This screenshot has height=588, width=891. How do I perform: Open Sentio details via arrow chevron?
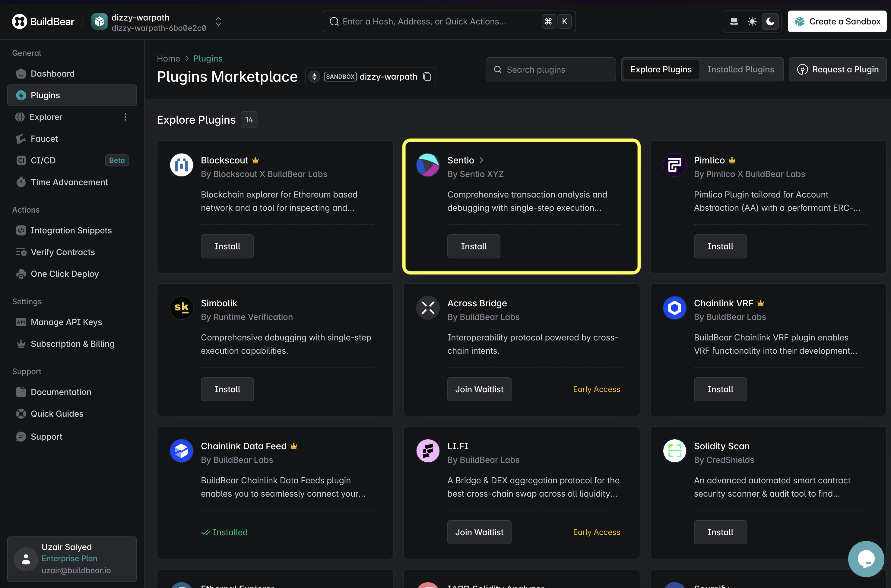[481, 160]
